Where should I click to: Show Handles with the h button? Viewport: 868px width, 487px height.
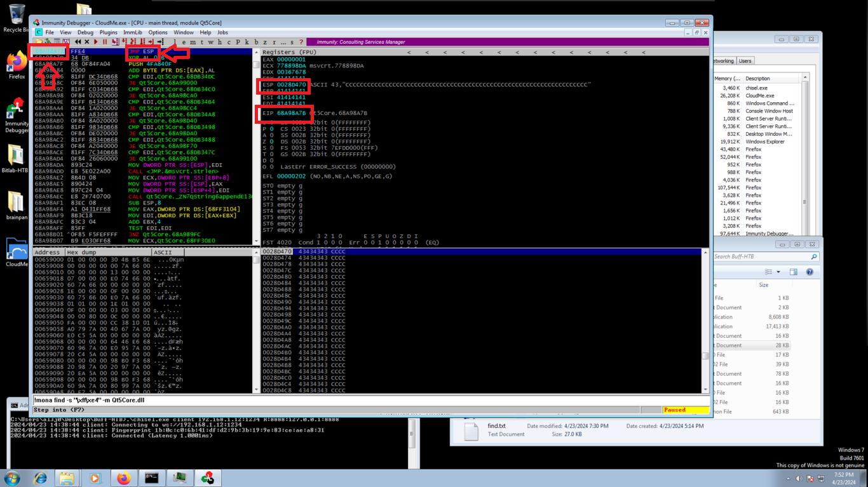point(219,42)
